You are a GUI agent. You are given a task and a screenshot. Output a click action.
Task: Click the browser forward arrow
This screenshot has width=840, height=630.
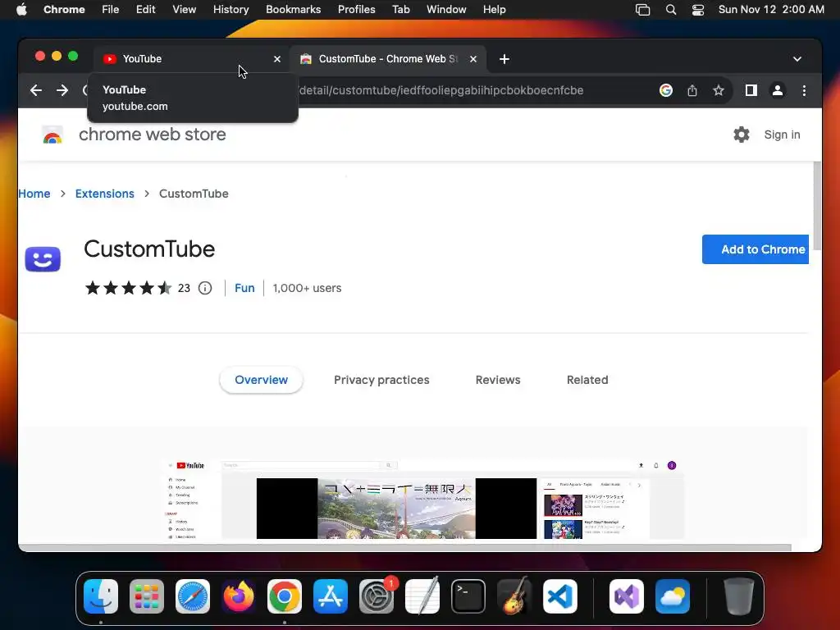62,90
